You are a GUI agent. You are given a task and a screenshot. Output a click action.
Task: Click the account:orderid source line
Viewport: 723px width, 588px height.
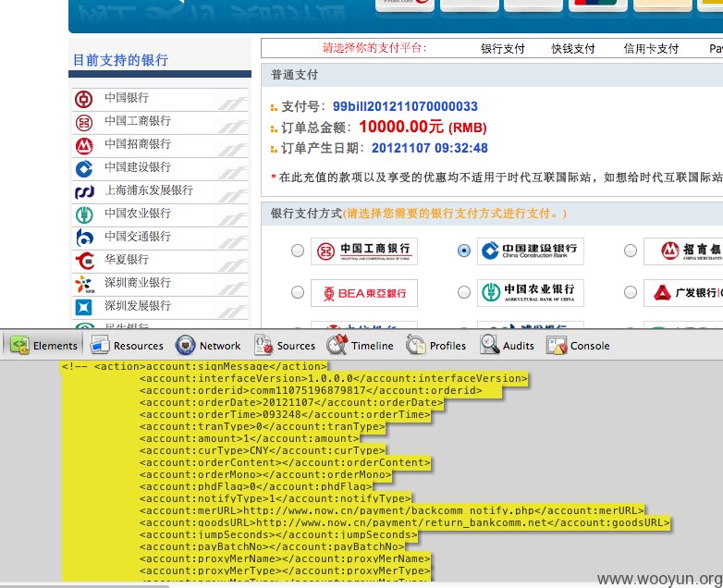point(311,391)
